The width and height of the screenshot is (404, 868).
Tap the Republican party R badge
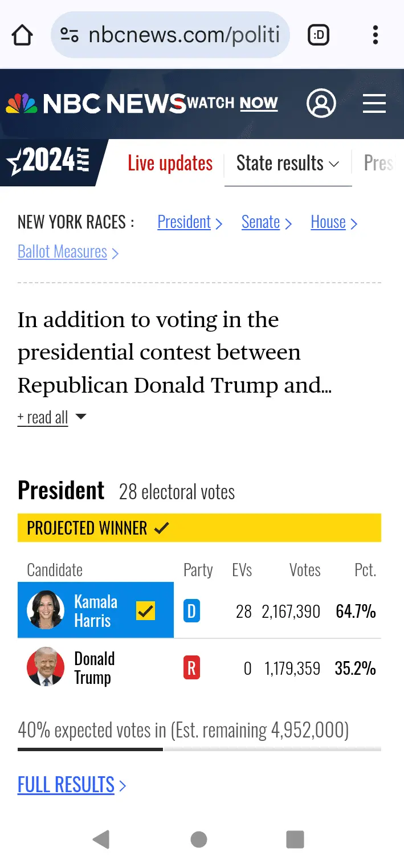pos(191,668)
